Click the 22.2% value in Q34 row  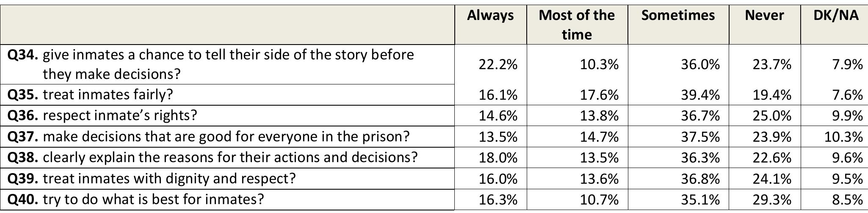tap(498, 64)
